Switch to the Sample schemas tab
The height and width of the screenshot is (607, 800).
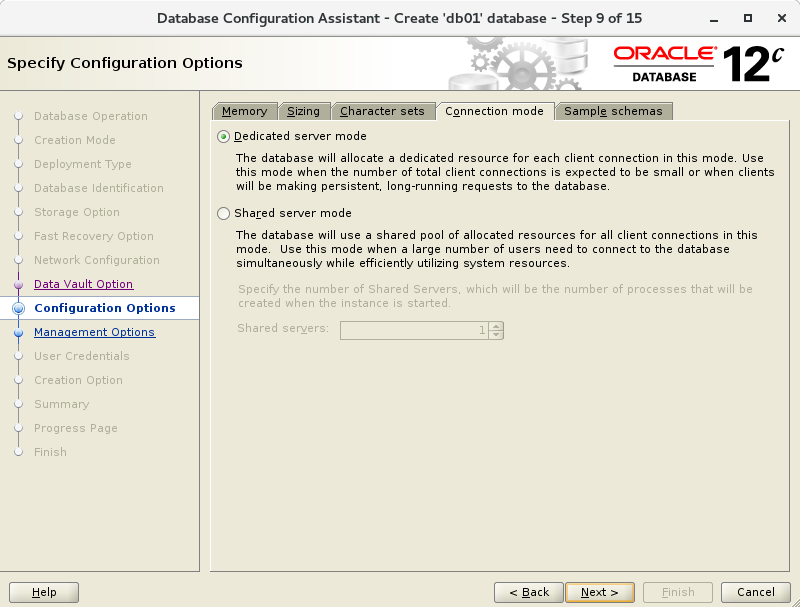pyautogui.click(x=613, y=111)
